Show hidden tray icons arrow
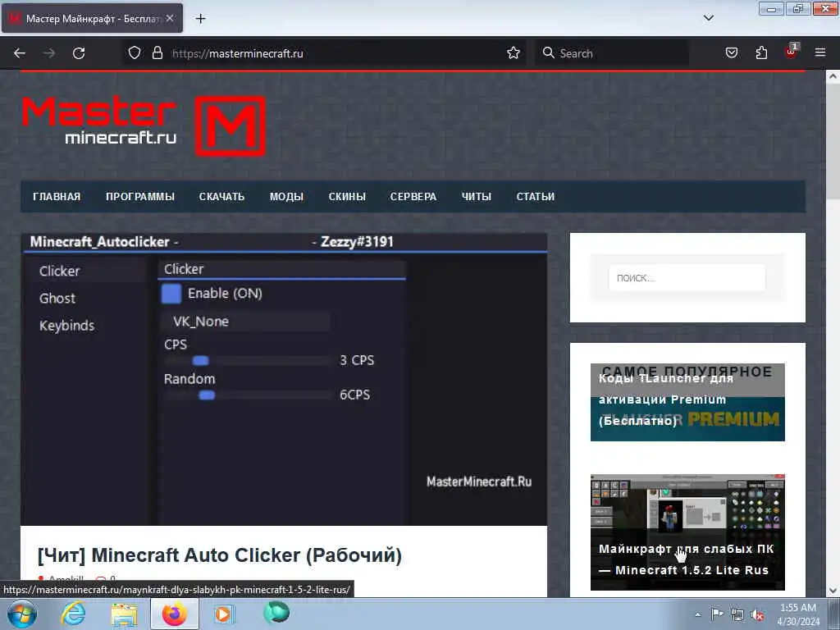 click(x=697, y=614)
